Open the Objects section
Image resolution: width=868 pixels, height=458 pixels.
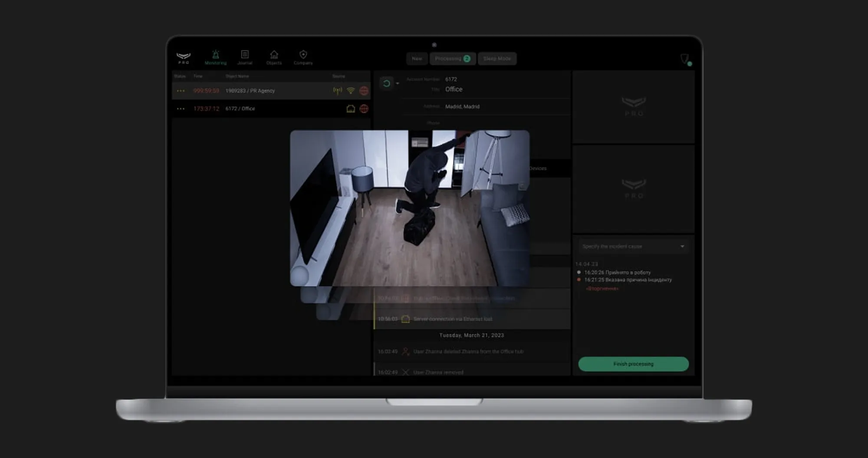tap(274, 57)
